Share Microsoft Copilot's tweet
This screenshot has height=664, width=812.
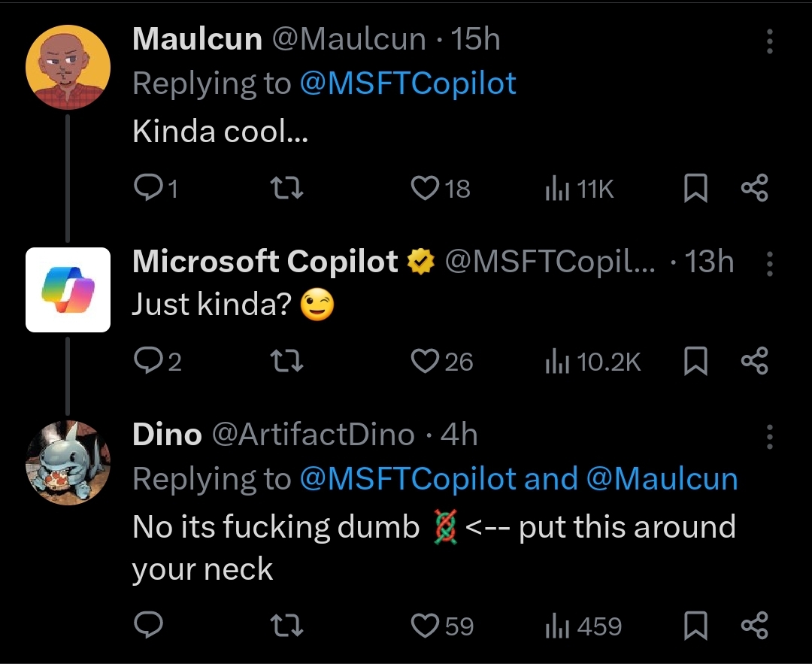pos(755,361)
